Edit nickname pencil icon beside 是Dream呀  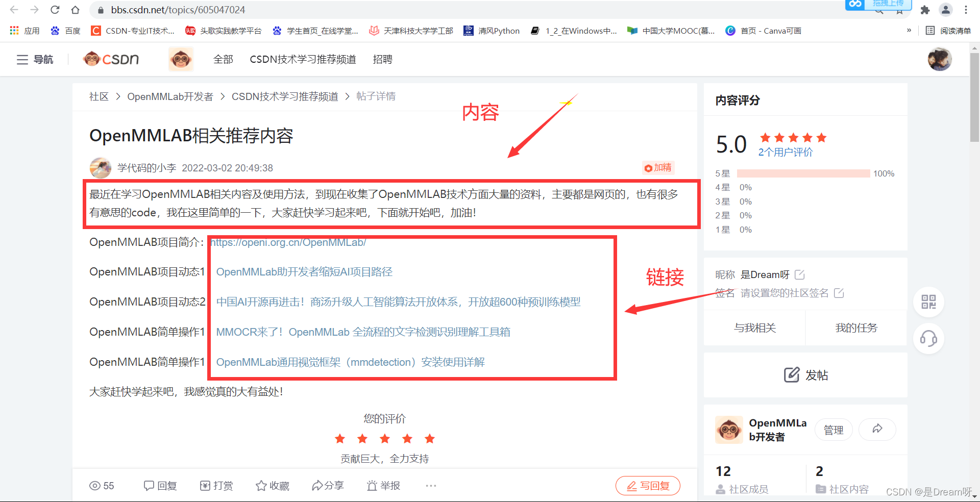800,275
